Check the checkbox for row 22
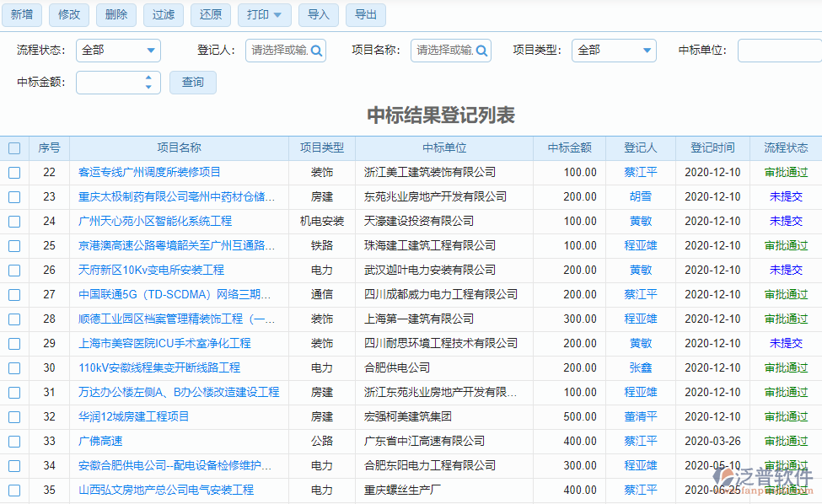The image size is (822, 504). 13,172
